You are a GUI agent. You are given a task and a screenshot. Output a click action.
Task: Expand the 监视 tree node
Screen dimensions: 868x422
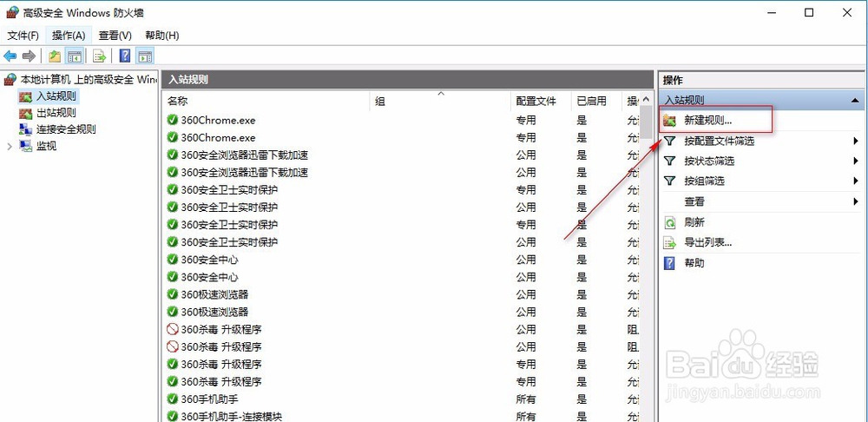point(10,146)
